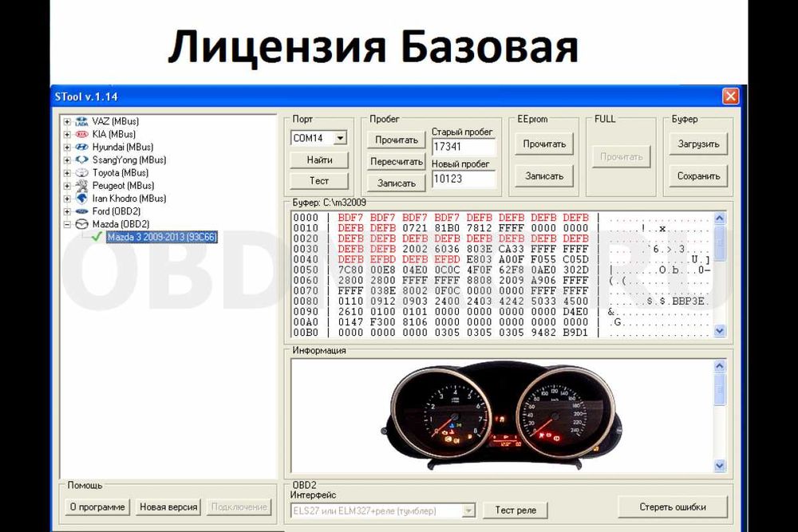Open the COM14 port dropdown
Viewport: 798px width, 532px height.
[x=340, y=138]
